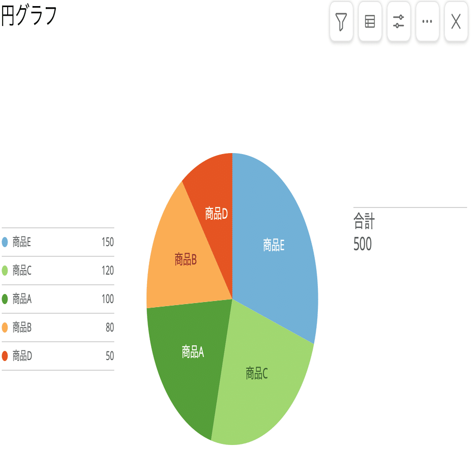
Task: Open the more options ellipsis menu
Action: pyautogui.click(x=427, y=22)
